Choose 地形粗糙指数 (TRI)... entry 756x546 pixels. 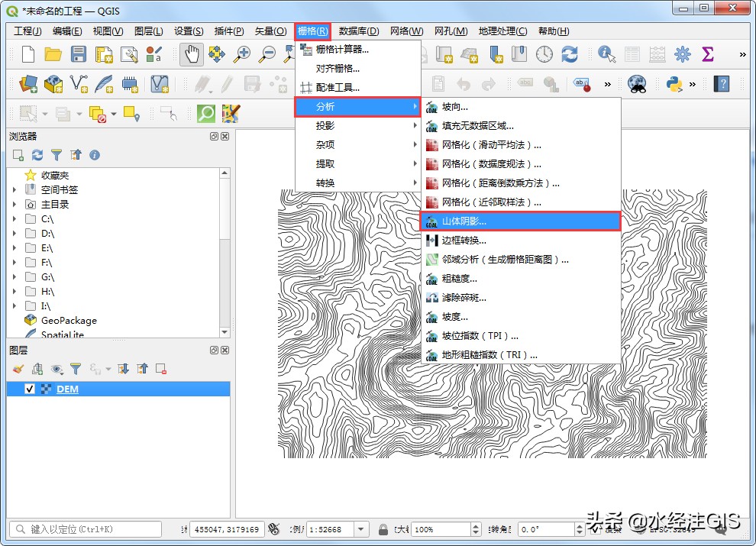tap(521, 354)
